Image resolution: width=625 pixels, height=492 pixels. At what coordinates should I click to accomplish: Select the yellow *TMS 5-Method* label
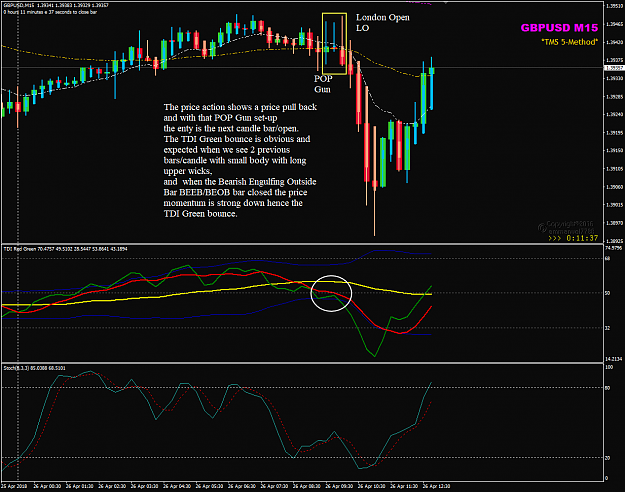(570, 42)
